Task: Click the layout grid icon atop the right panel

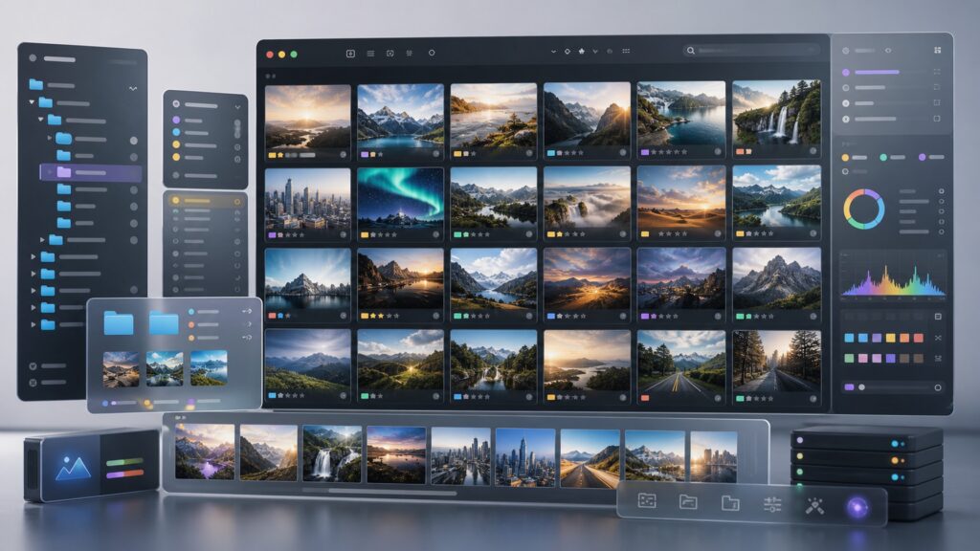Action: pyautogui.click(x=938, y=50)
